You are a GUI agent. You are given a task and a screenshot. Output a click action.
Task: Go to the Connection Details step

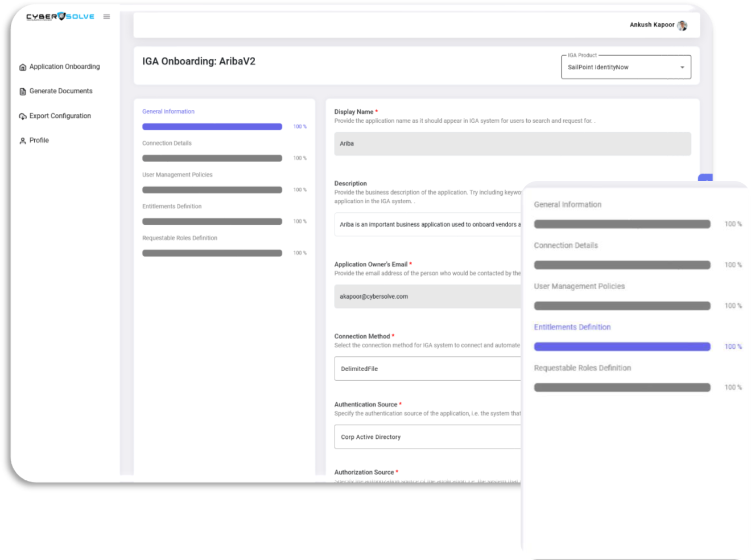[167, 143]
